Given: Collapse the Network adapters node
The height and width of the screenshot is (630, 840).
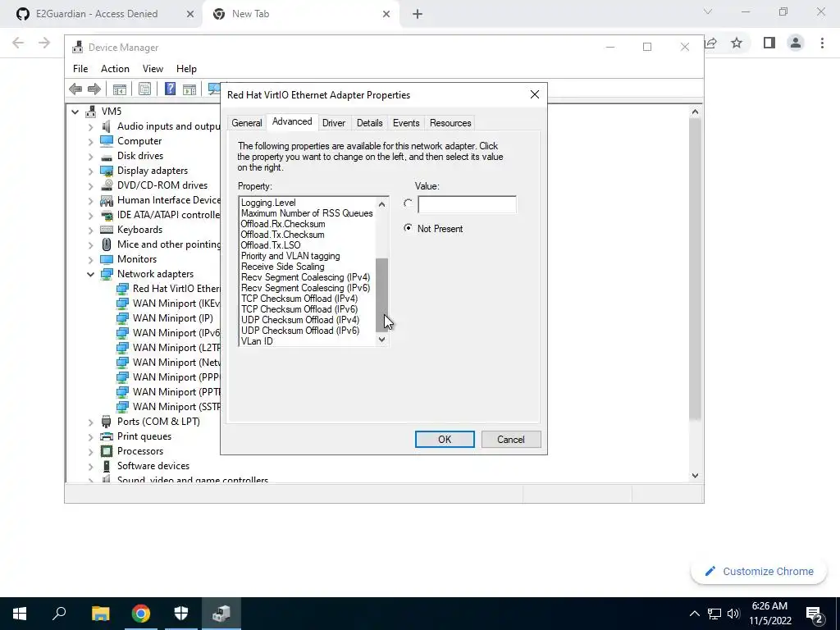Looking at the screenshot, I should click(90, 274).
